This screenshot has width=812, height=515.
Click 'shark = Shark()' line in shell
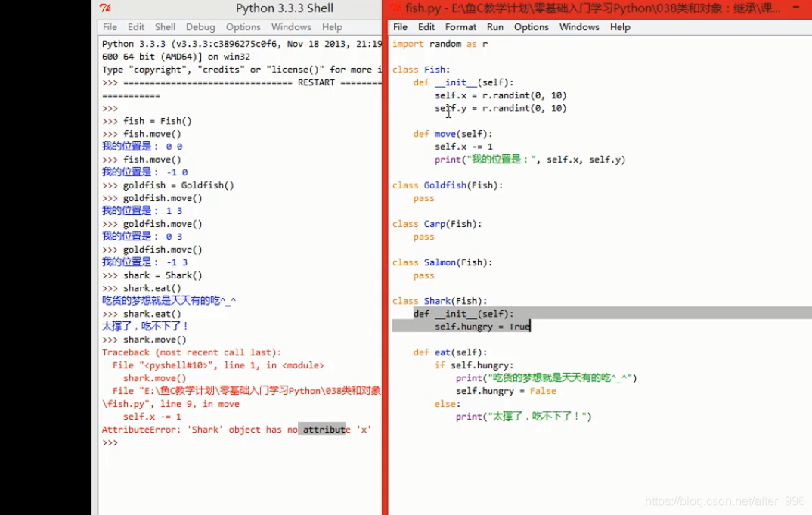point(152,275)
